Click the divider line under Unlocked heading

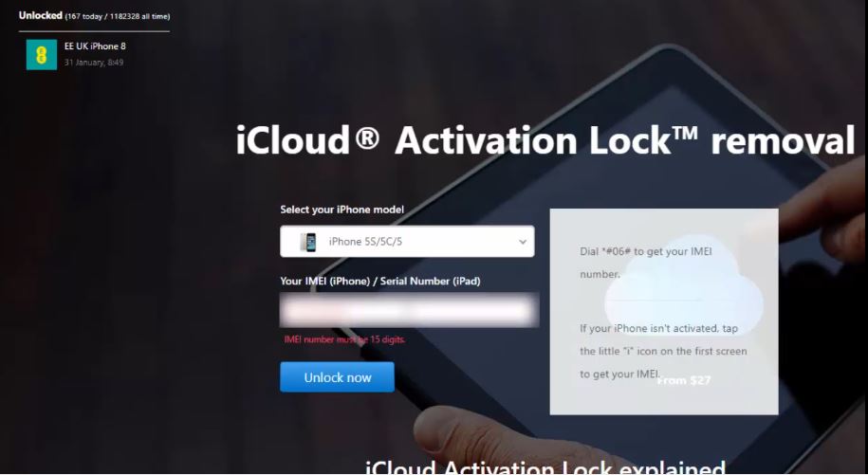coord(94,31)
